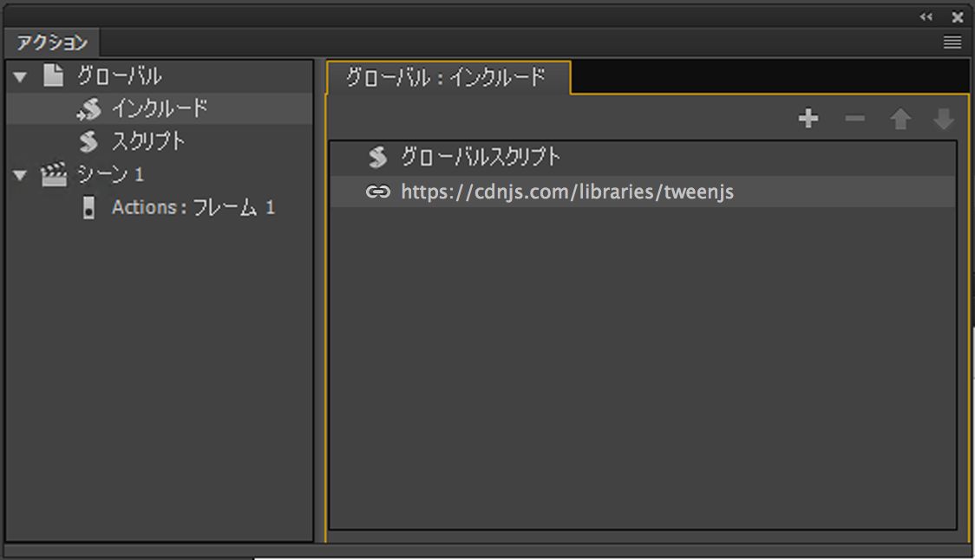Collapse the グローバル tree node
Image resolution: width=975 pixels, height=560 pixels.
[20, 77]
